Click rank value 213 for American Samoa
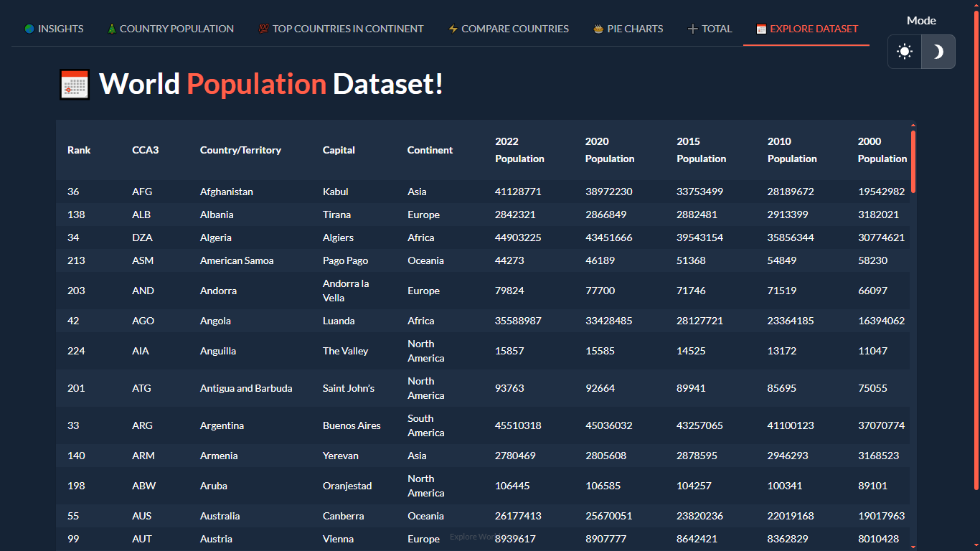The height and width of the screenshot is (551, 980). pos(76,260)
